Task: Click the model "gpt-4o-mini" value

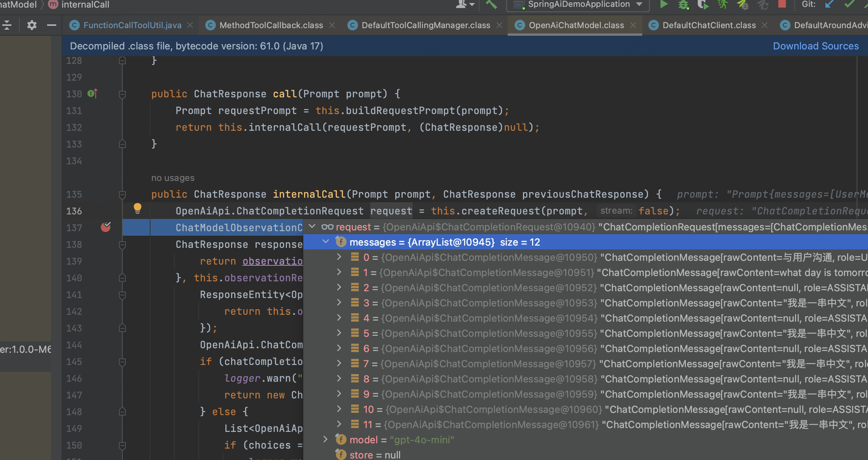Action: (x=422, y=440)
